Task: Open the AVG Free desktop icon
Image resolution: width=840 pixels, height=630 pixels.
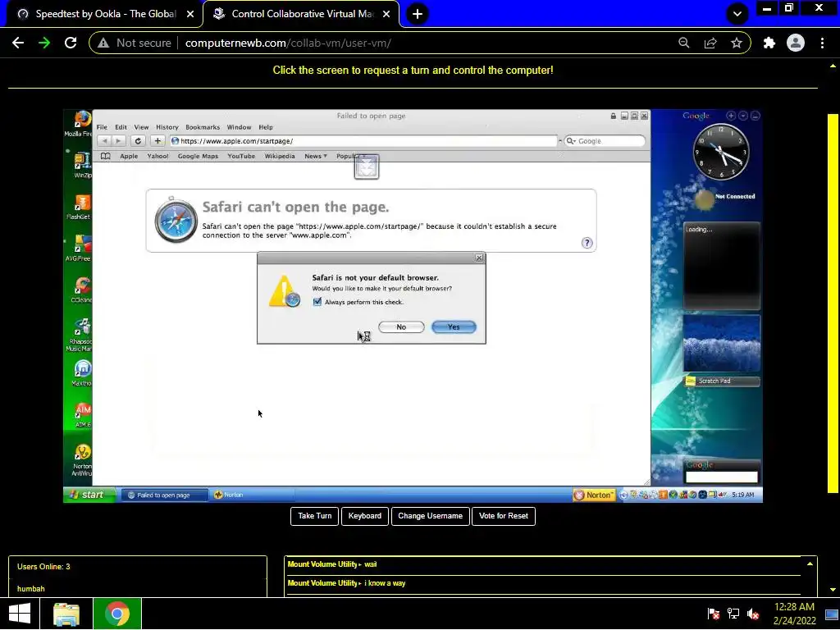Action: click(x=80, y=248)
